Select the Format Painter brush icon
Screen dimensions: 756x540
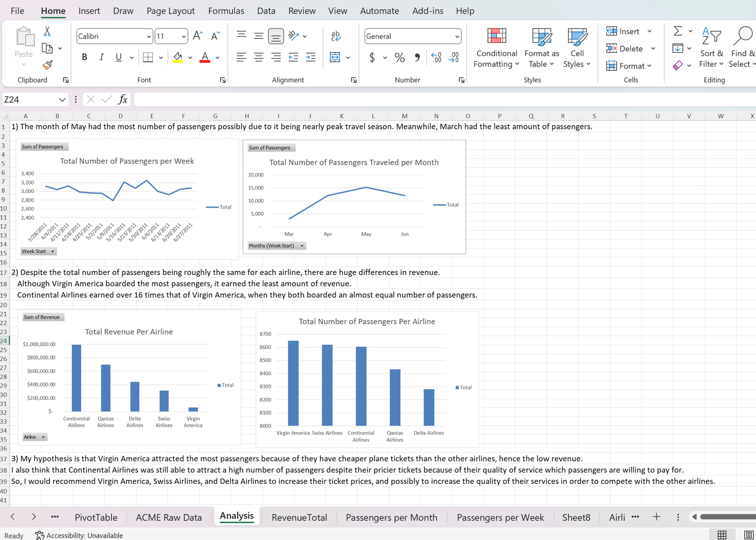(47, 65)
